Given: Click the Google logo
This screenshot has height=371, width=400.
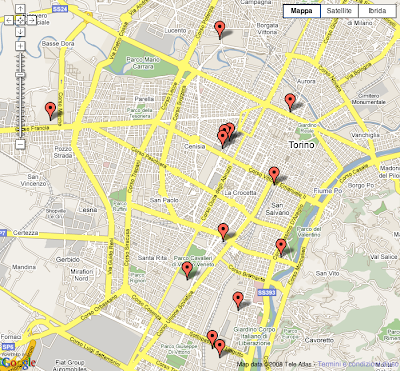Looking at the screenshot, I should pyautogui.click(x=18, y=363).
